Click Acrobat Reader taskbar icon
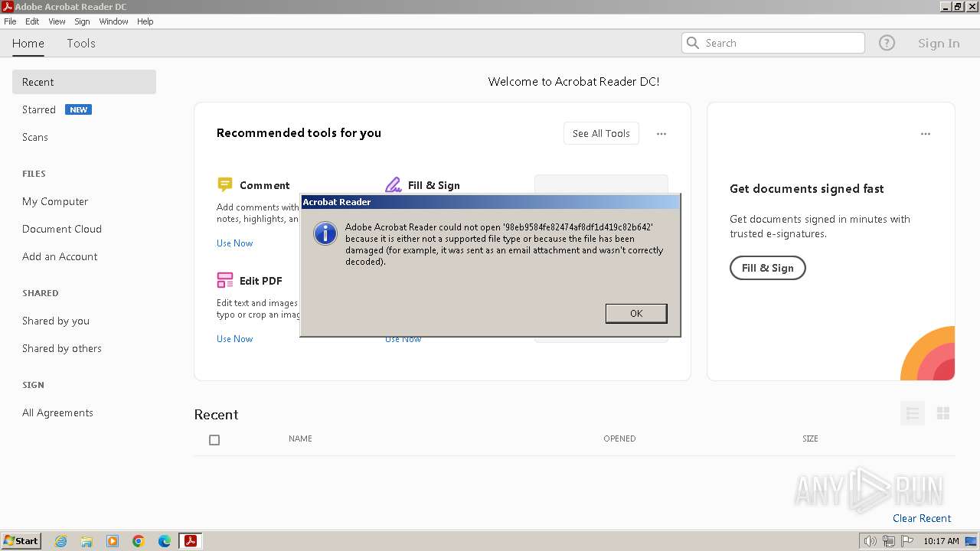The height and width of the screenshot is (551, 980). (190, 541)
